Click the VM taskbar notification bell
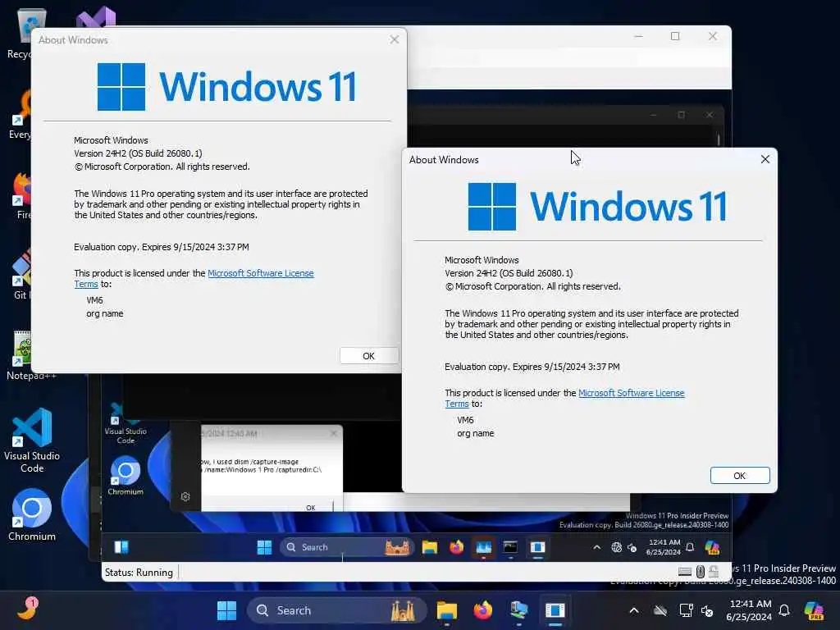The height and width of the screenshot is (630, 840). point(690,547)
